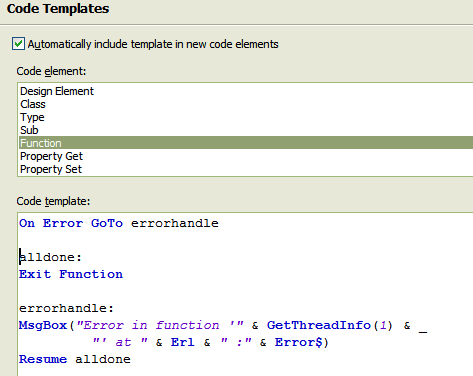The height and width of the screenshot is (376, 473).
Task: Click the 'Exit Function' line in template
Action: 71,274
